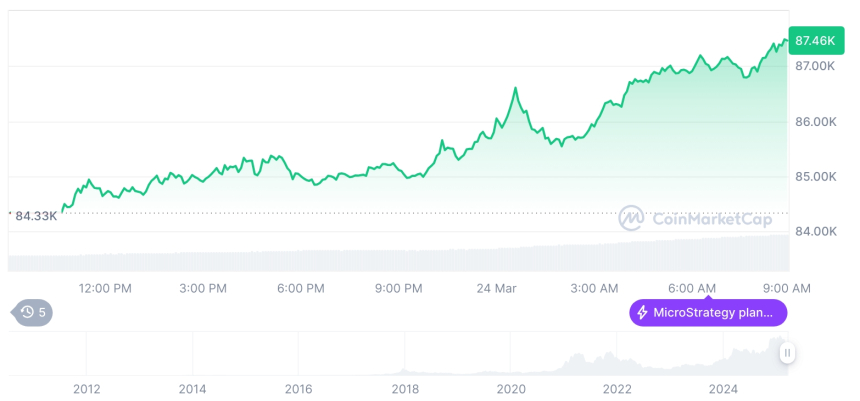Click 2024 on the historical range bar
The image size is (860, 401).
pos(723,389)
